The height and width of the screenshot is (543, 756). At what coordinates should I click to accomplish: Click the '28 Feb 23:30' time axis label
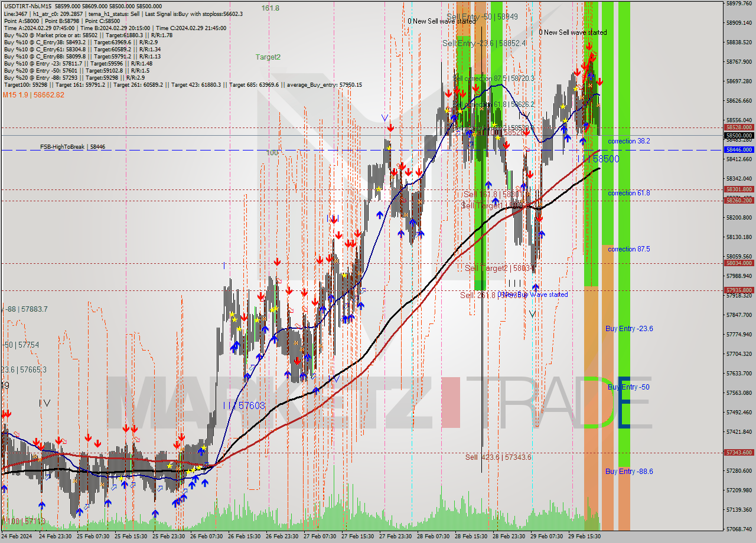click(509, 537)
